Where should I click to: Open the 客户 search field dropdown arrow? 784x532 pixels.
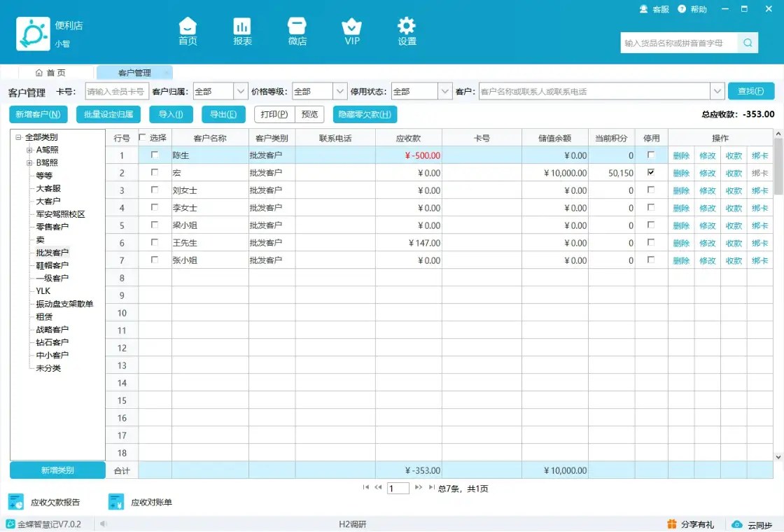pos(717,91)
